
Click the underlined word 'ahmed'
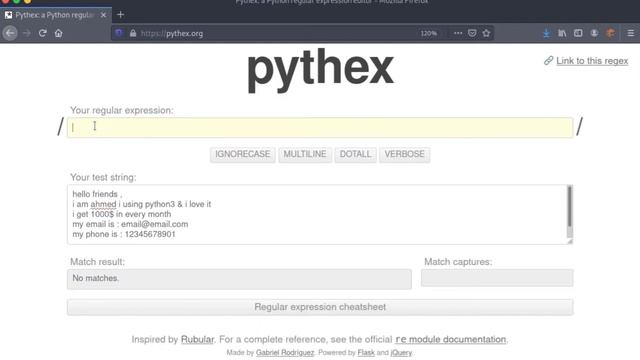pyautogui.click(x=103, y=204)
